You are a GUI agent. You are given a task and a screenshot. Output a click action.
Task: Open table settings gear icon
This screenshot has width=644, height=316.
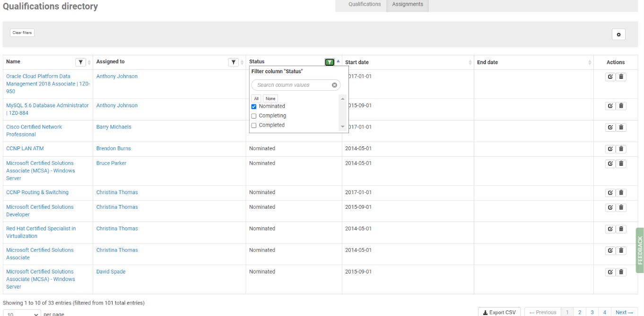[x=618, y=34]
